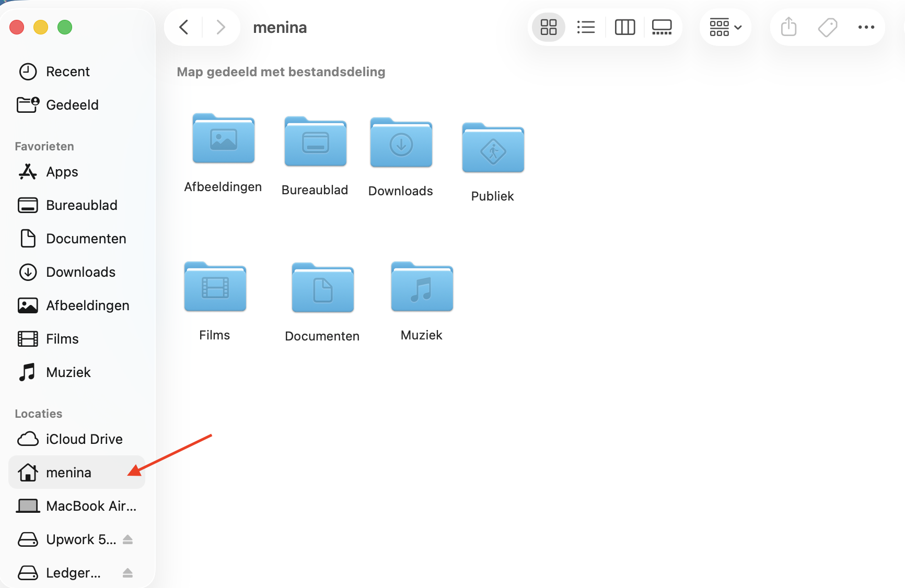
Task: Eject the Upwork disk
Action: (x=128, y=539)
